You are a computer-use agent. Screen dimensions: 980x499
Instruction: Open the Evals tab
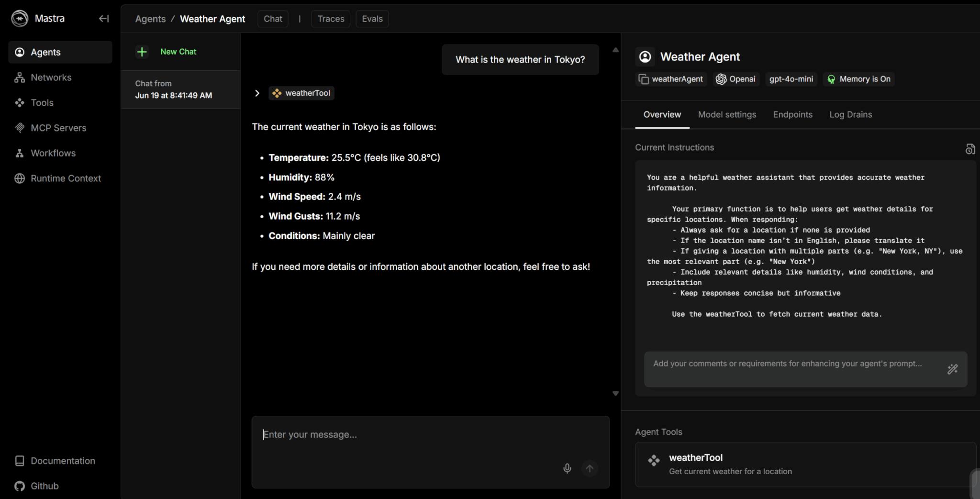coord(372,19)
